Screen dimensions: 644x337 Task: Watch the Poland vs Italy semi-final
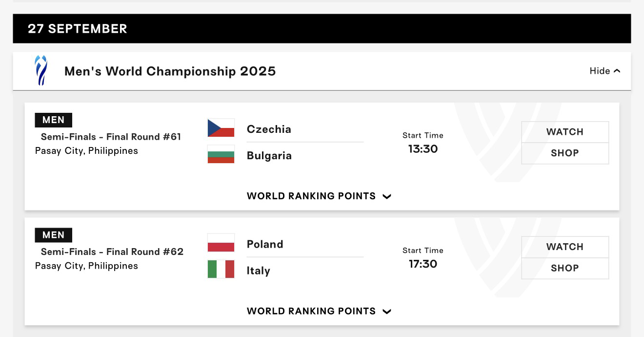coord(565,247)
